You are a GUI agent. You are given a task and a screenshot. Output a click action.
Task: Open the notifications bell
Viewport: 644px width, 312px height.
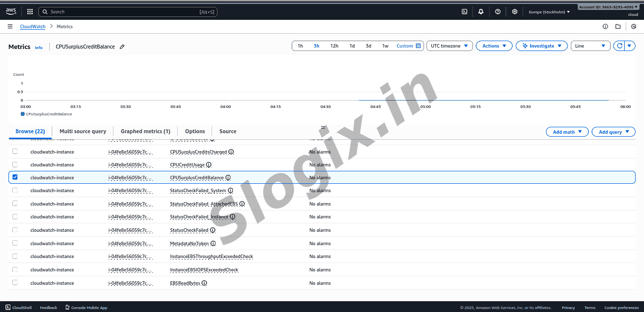(x=481, y=11)
